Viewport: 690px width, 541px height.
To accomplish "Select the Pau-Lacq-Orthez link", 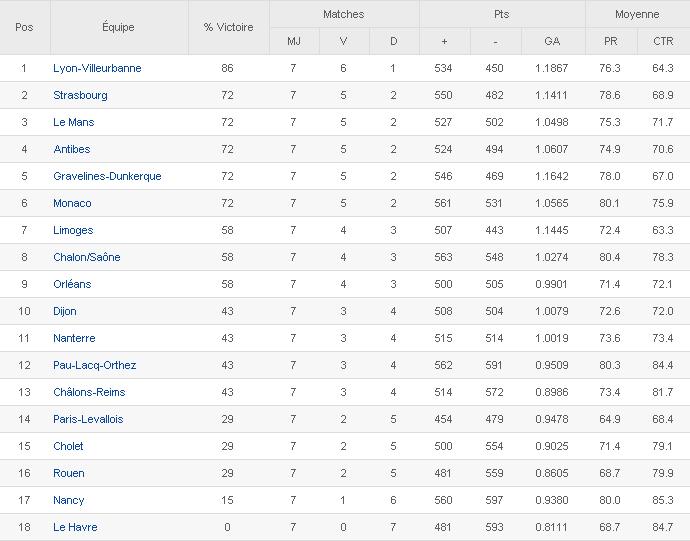I will tap(94, 365).
